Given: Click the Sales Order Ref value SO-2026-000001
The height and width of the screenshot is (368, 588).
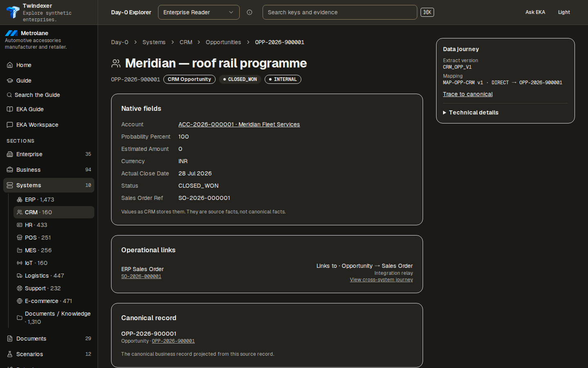Looking at the screenshot, I should (x=204, y=198).
